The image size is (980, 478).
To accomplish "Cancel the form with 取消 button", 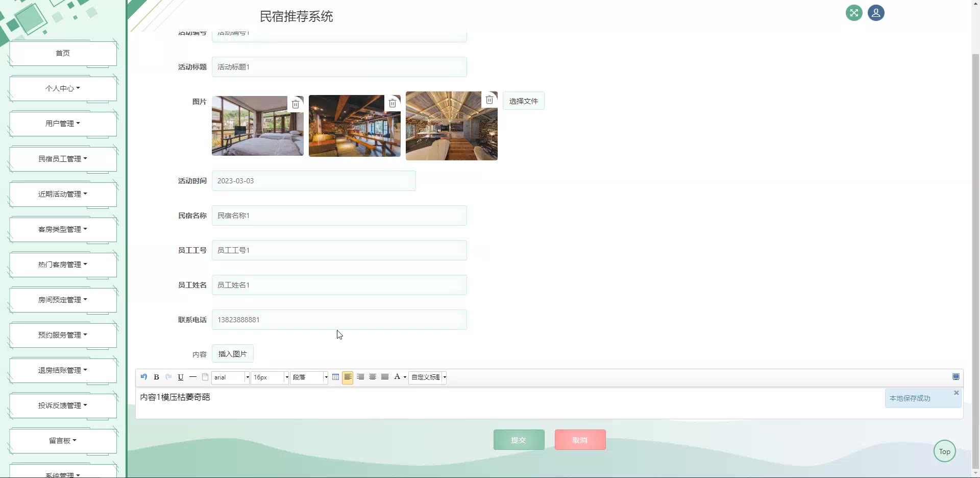I will pos(580,440).
